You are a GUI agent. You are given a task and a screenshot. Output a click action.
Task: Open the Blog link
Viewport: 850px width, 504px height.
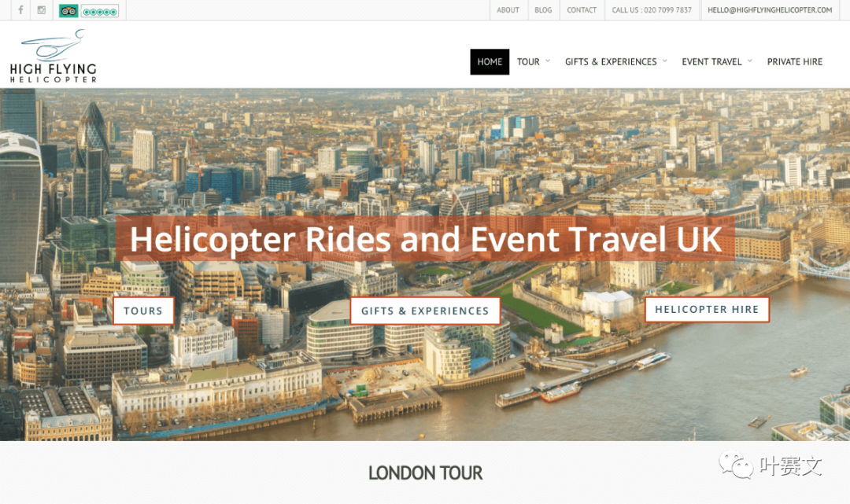pos(543,10)
